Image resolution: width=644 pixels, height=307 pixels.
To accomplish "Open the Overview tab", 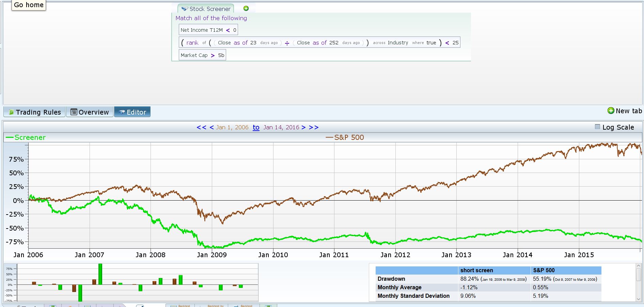I will pyautogui.click(x=90, y=112).
